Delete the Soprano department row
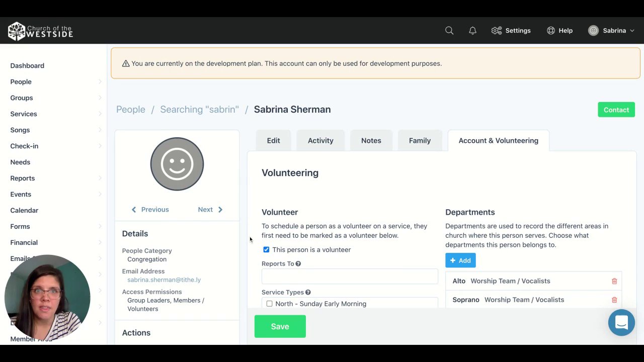The height and width of the screenshot is (362, 644). coord(614,300)
